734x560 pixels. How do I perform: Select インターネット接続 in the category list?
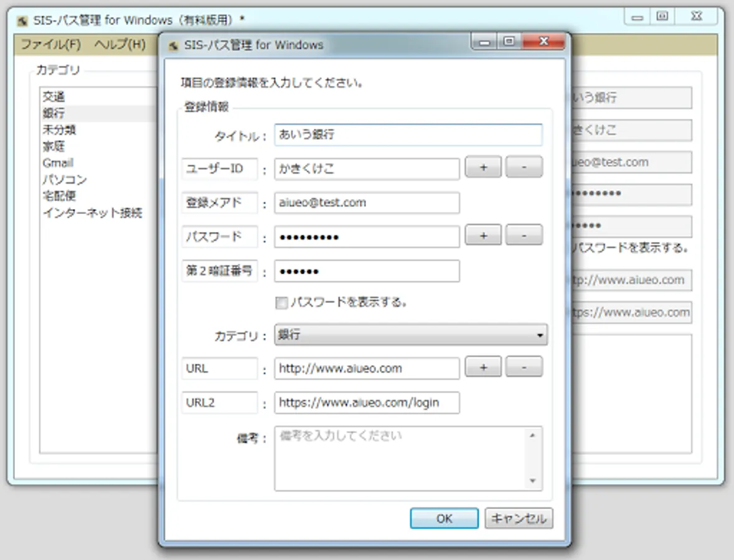pyautogui.click(x=98, y=213)
